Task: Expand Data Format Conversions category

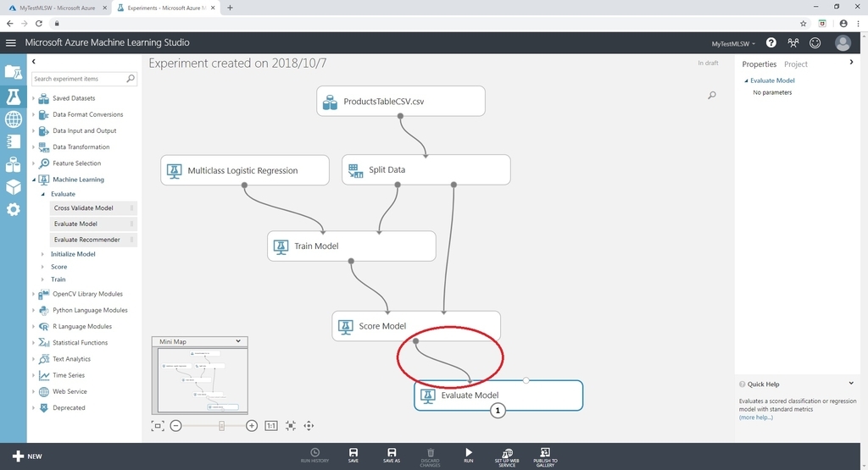Action: tap(33, 114)
